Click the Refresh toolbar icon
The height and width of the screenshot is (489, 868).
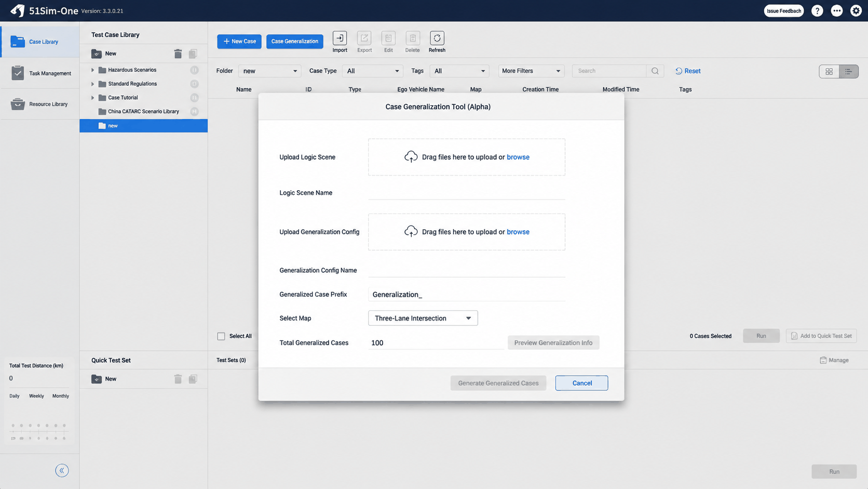point(437,38)
